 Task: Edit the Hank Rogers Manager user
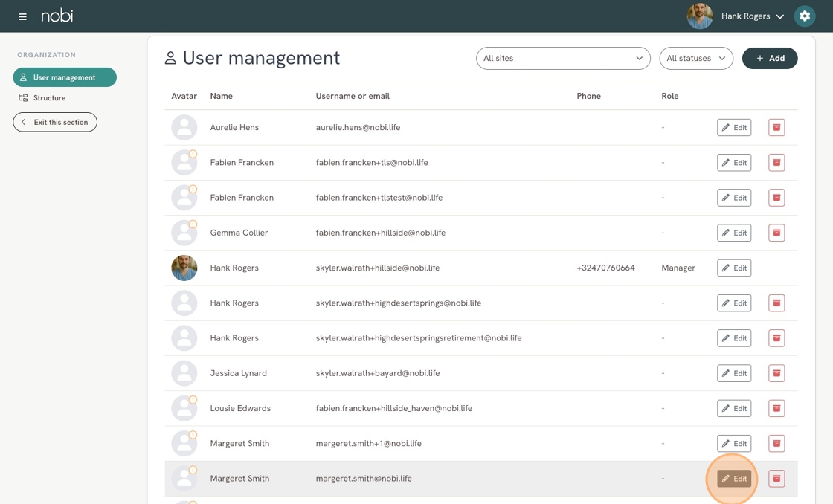tap(733, 268)
